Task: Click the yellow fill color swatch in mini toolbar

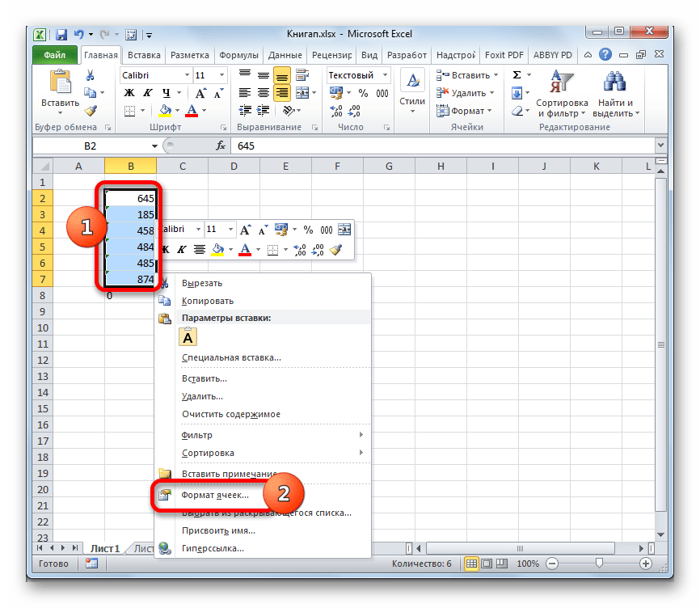Action: (218, 250)
